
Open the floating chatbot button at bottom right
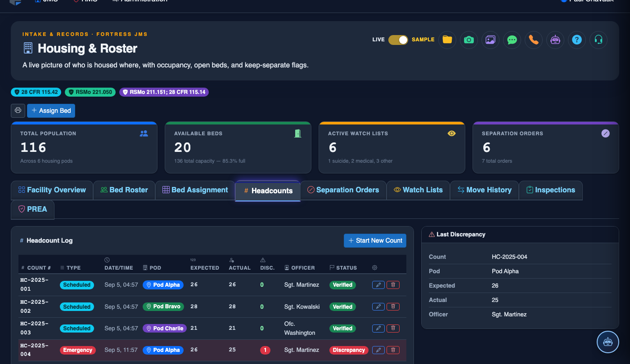pyautogui.click(x=608, y=342)
